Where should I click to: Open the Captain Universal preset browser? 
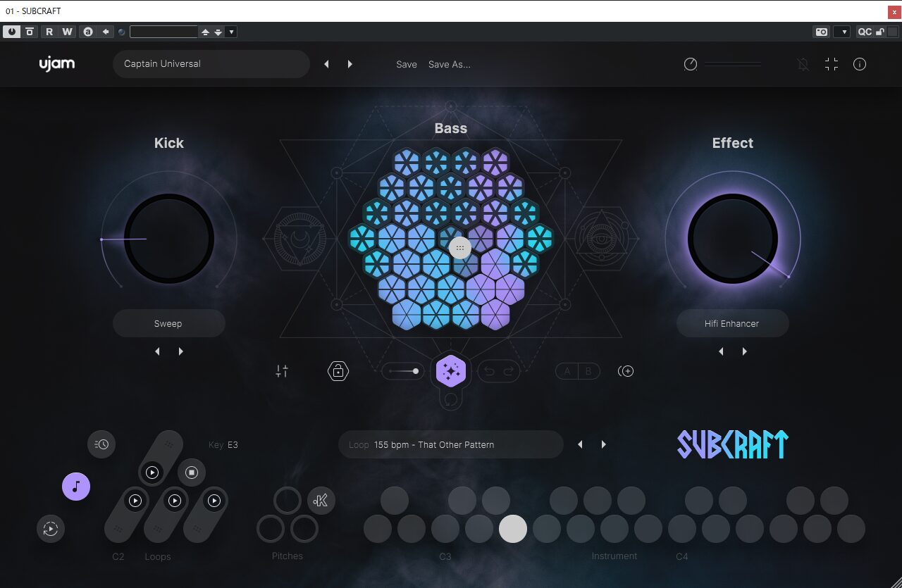(211, 64)
